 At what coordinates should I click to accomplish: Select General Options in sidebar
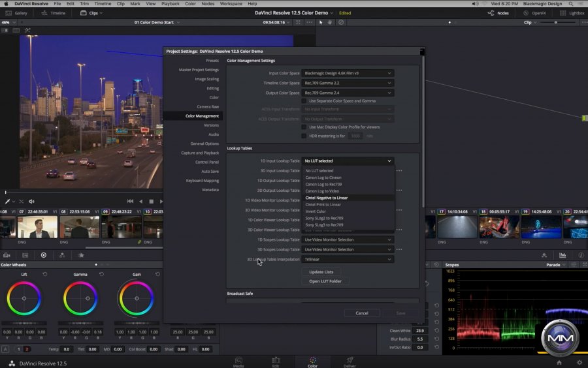(x=204, y=144)
